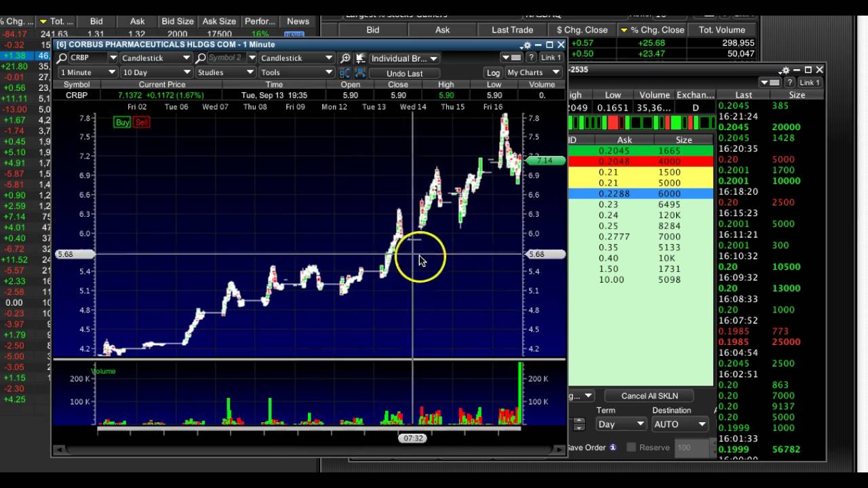
Task: Click the Sell button on the chart
Action: [141, 122]
